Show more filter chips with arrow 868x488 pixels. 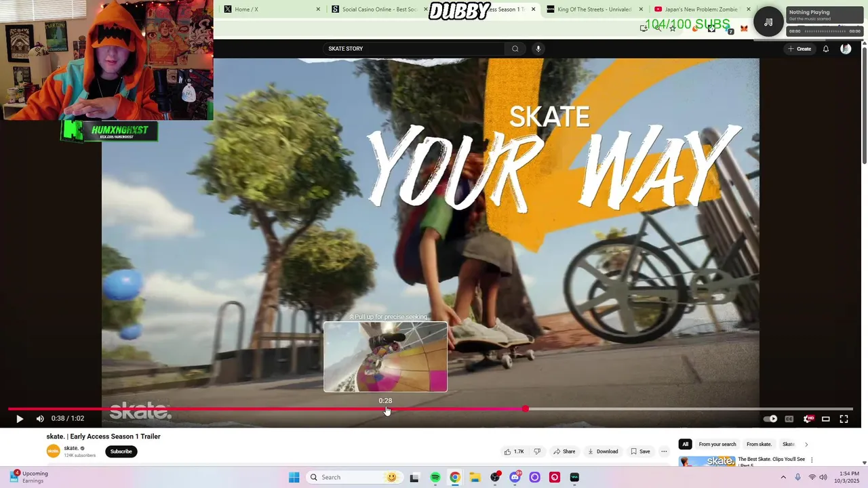pos(806,445)
